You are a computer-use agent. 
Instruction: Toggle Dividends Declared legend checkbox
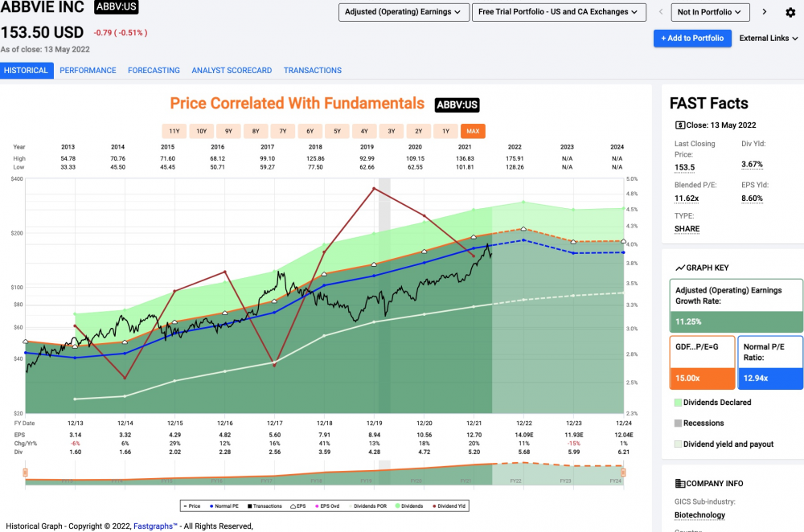pyautogui.click(x=678, y=403)
